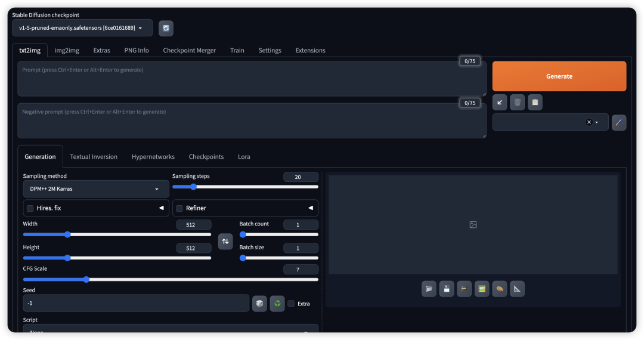This screenshot has width=644, height=340.
Task: Adjust the CFG Scale slider
Action: click(x=171, y=279)
